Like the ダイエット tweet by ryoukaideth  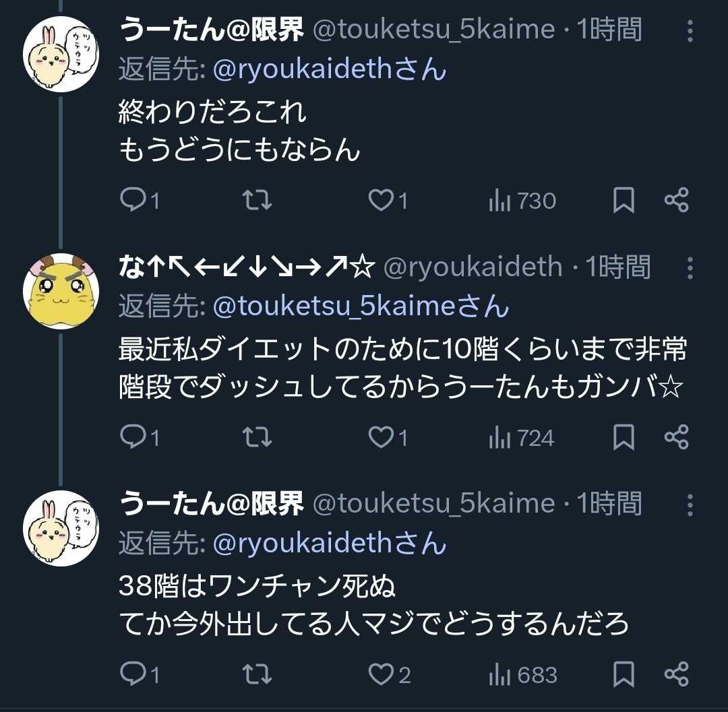click(382, 438)
